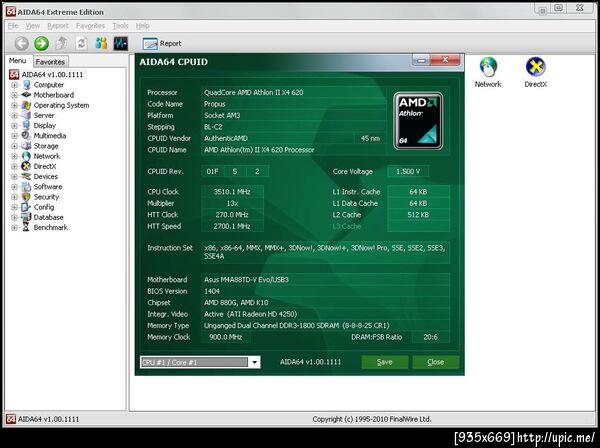
Task: Switch to the Menu tab
Action: point(18,61)
